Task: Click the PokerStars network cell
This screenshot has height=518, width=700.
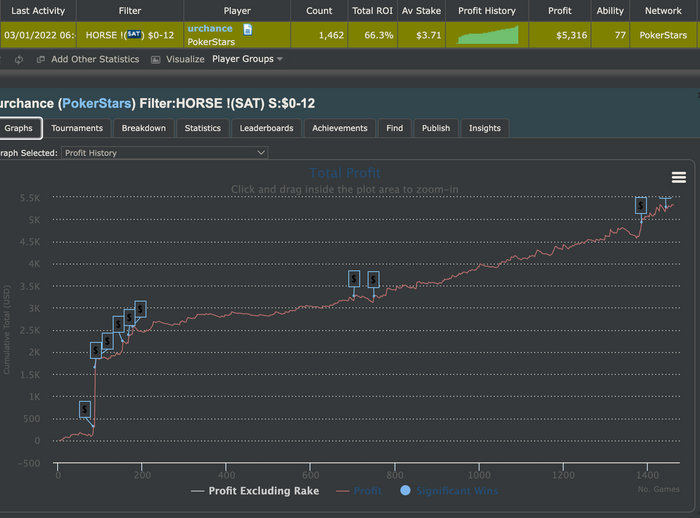Action: tap(663, 35)
